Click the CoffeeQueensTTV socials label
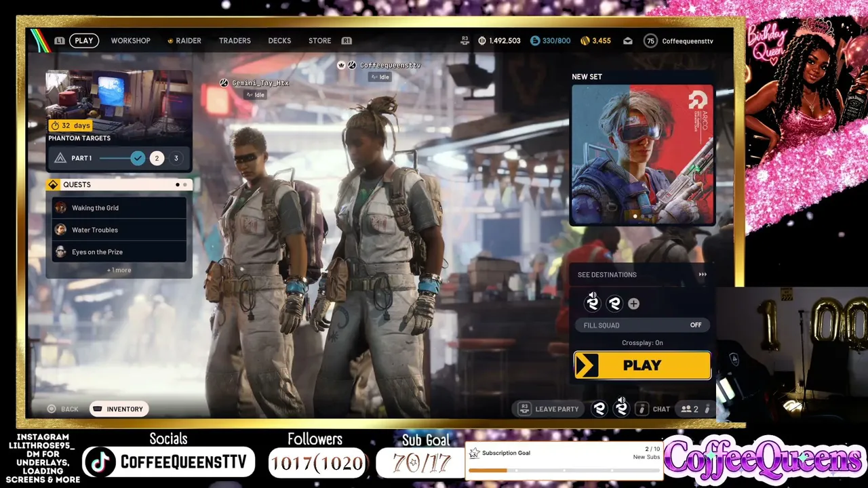868x488 pixels. 183,462
